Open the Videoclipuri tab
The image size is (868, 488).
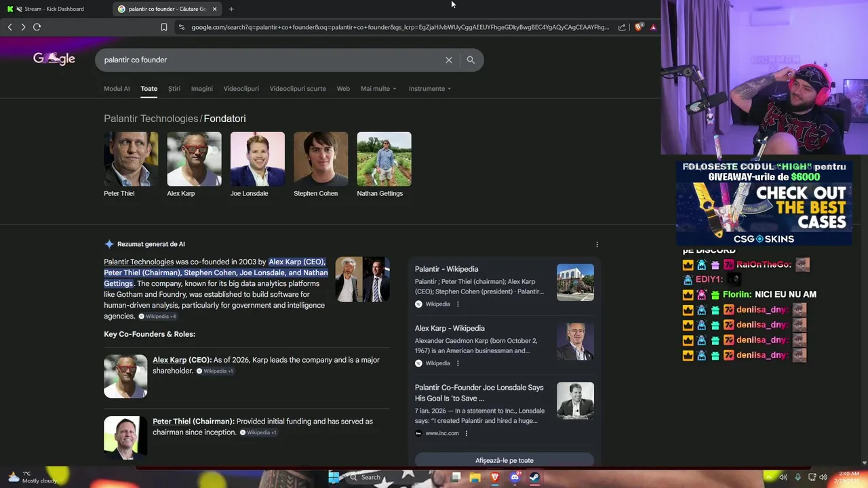coord(241,89)
